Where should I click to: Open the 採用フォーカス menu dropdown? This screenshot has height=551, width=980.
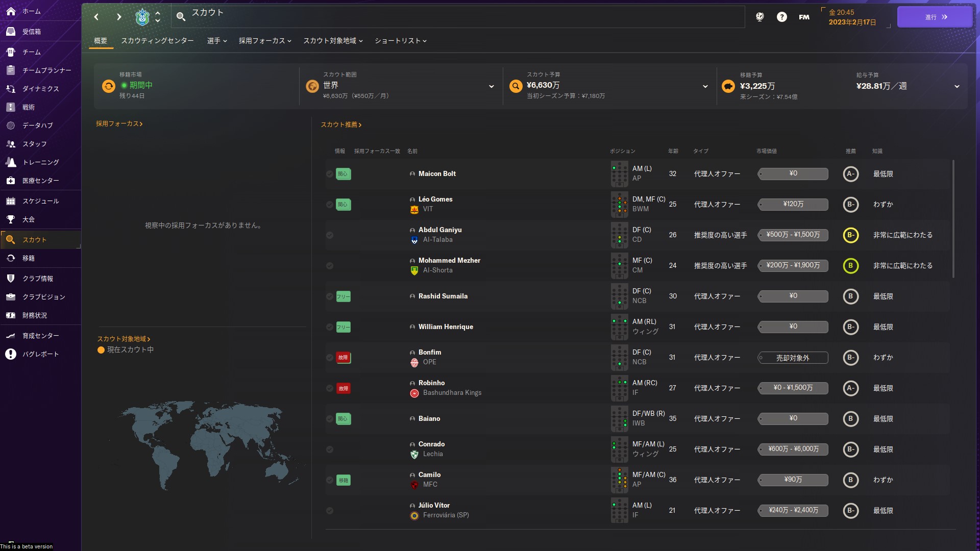(x=264, y=41)
